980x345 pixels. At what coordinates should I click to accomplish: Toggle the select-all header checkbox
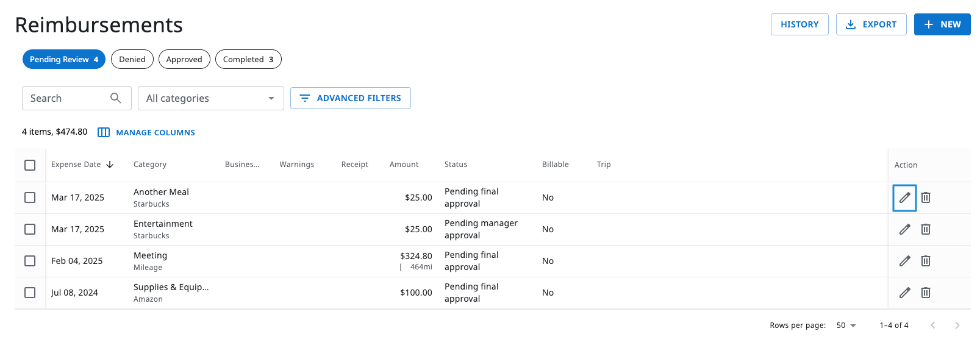click(x=30, y=165)
